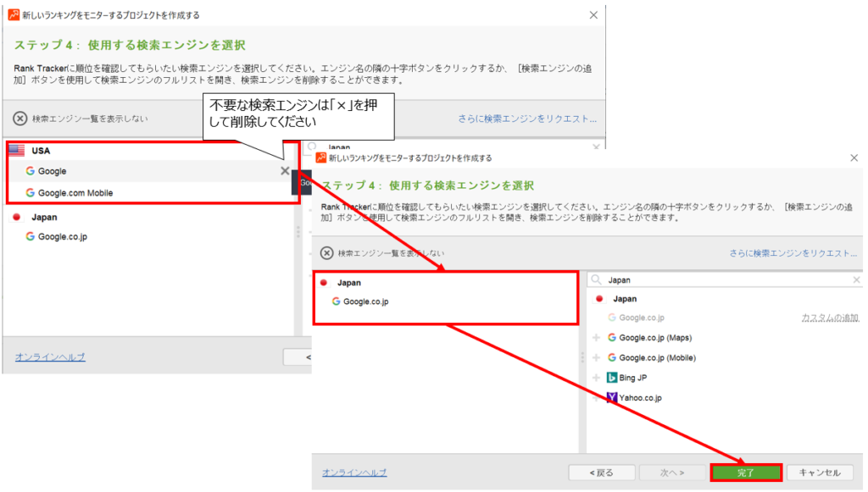Viewport: 868px width, 492px height.
Task: Close the back project wizard window
Action: pyautogui.click(x=593, y=15)
